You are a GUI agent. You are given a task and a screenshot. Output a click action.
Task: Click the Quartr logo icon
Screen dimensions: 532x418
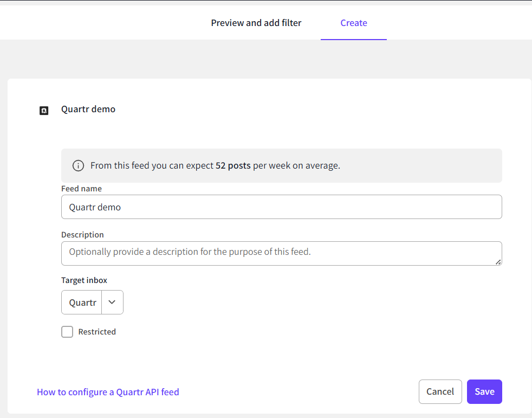point(44,111)
